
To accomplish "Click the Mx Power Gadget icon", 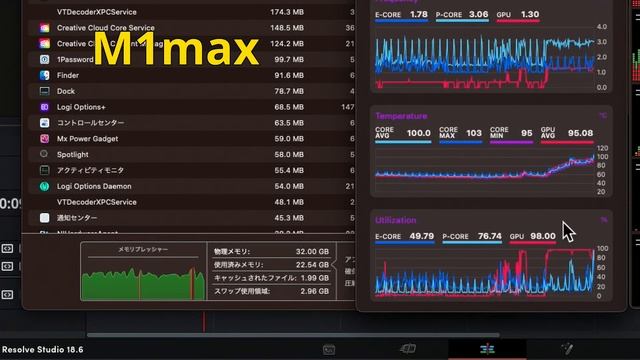I will 44,139.
